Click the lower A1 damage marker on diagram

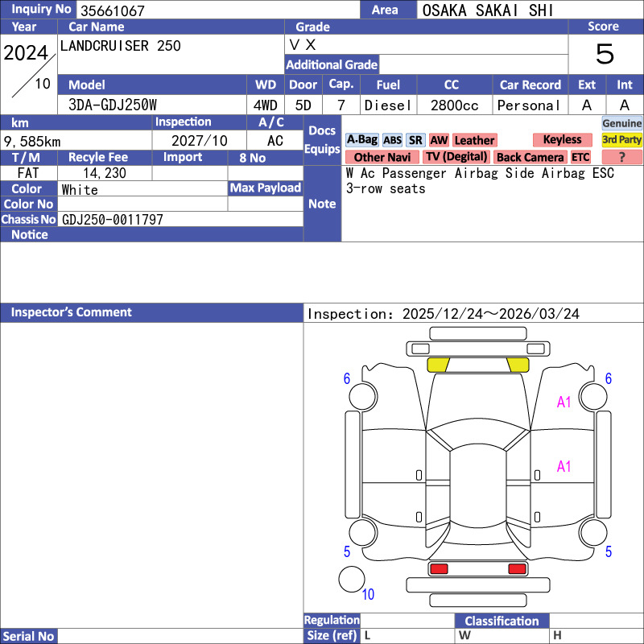[x=564, y=466]
